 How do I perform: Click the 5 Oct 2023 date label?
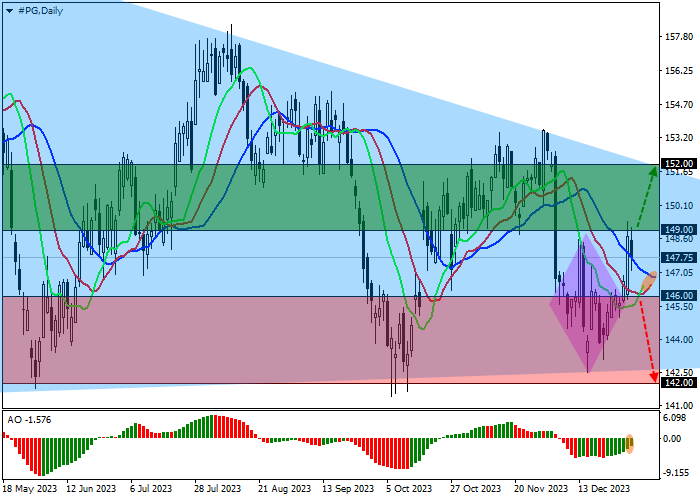[x=409, y=488]
